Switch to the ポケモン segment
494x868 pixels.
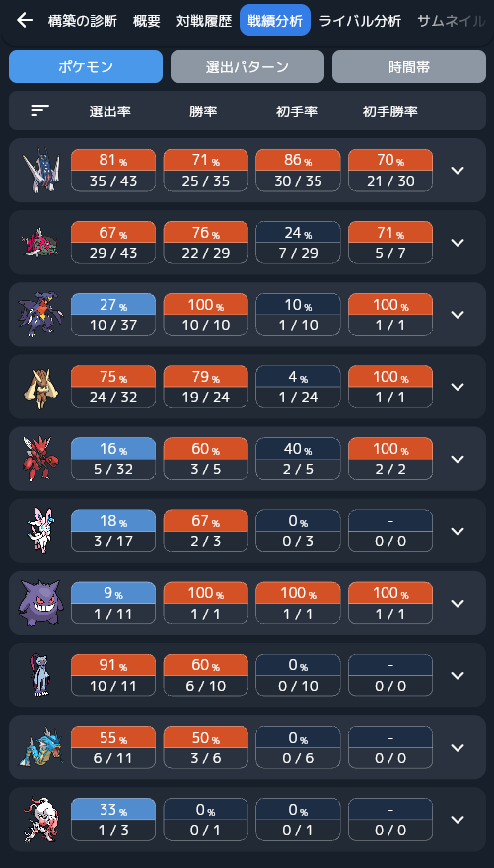tap(86, 67)
